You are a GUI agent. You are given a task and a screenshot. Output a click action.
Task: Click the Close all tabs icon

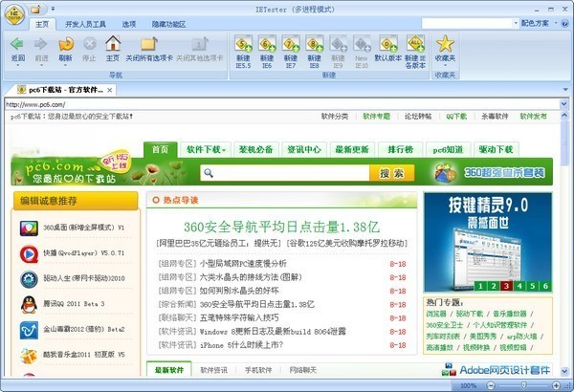tap(149, 44)
